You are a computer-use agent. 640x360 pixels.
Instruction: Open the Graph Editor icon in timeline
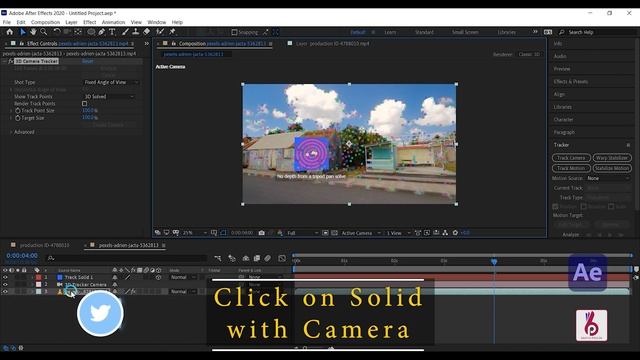coord(282,258)
